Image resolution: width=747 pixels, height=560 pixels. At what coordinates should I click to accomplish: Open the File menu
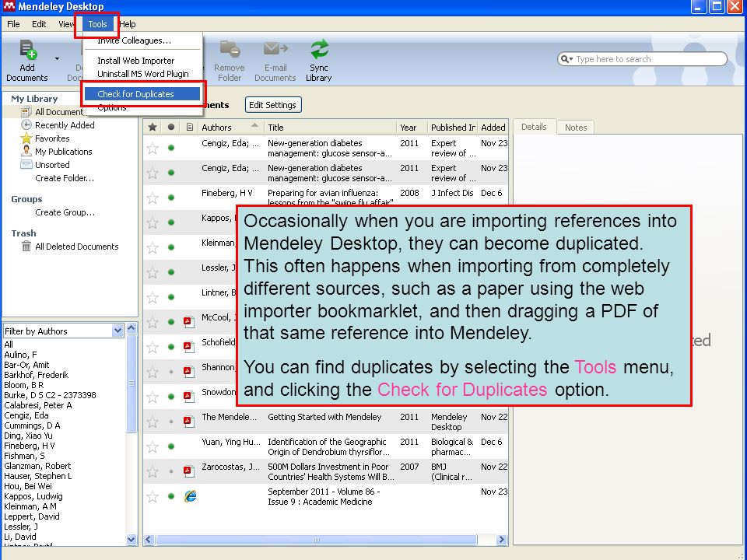point(13,24)
